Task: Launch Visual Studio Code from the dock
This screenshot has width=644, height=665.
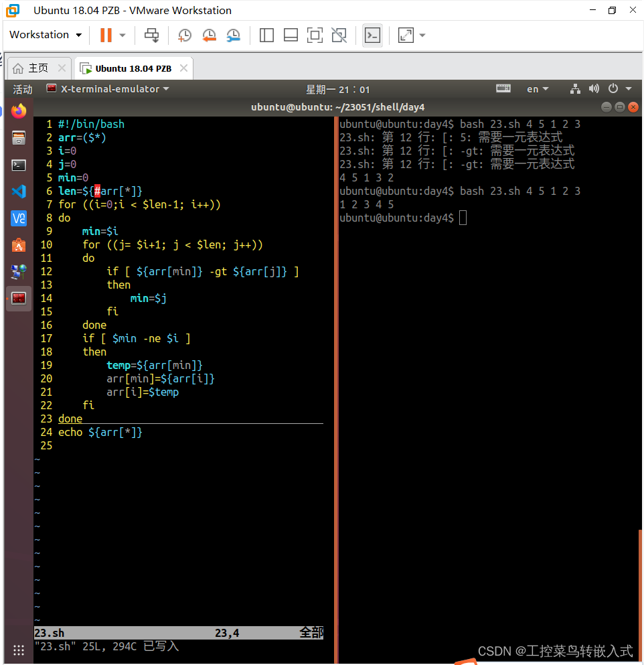Action: (18, 192)
